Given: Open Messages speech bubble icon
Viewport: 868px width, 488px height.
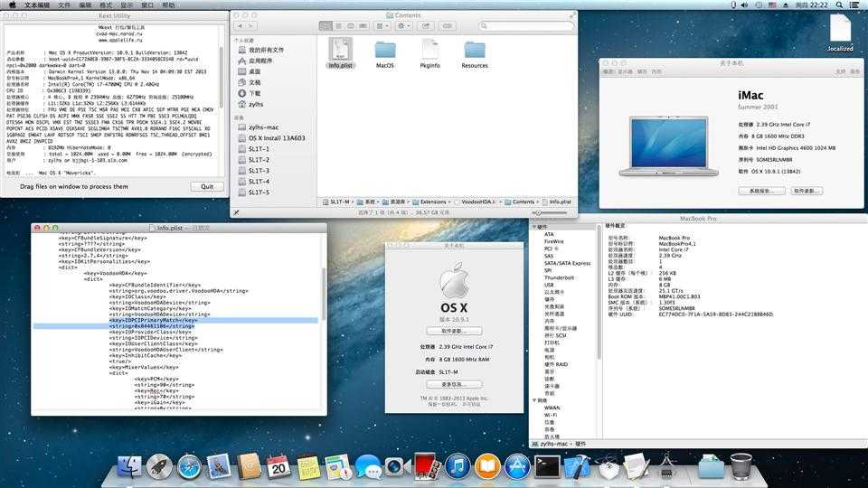Looking at the screenshot, I should pos(368,467).
